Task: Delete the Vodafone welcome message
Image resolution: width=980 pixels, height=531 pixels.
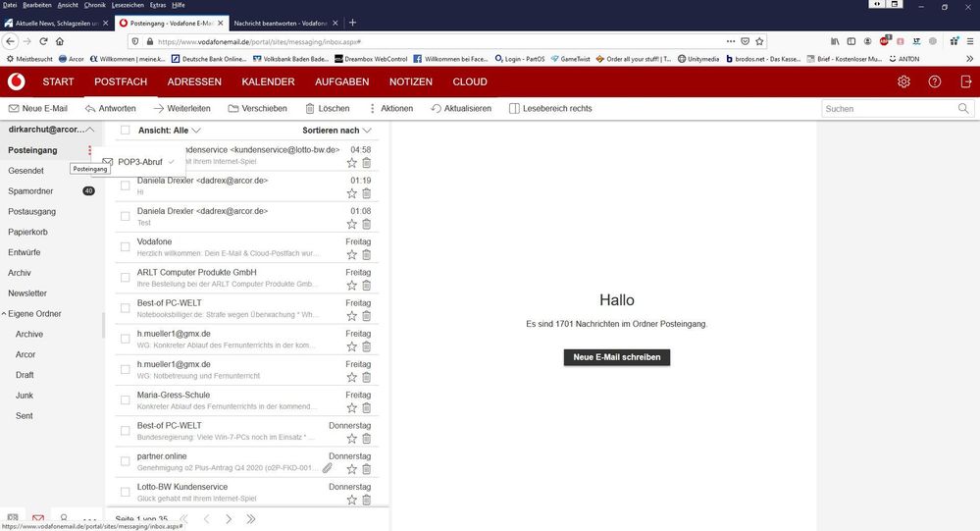Action: [x=366, y=254]
